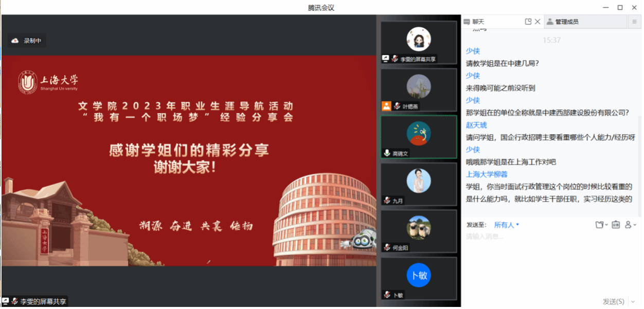Click sender name 上海大学柳蓉 in chat
Image resolution: width=644 pixels, height=309 pixels.
click(x=487, y=174)
